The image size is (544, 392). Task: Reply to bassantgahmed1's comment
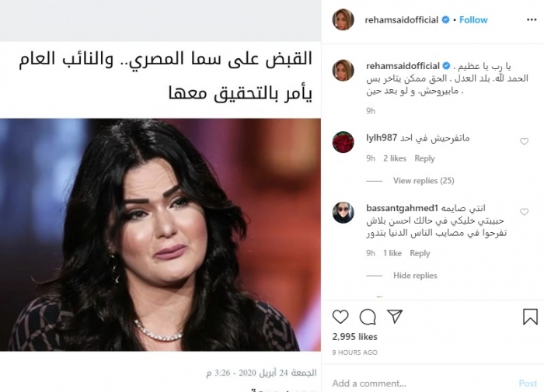click(x=420, y=253)
